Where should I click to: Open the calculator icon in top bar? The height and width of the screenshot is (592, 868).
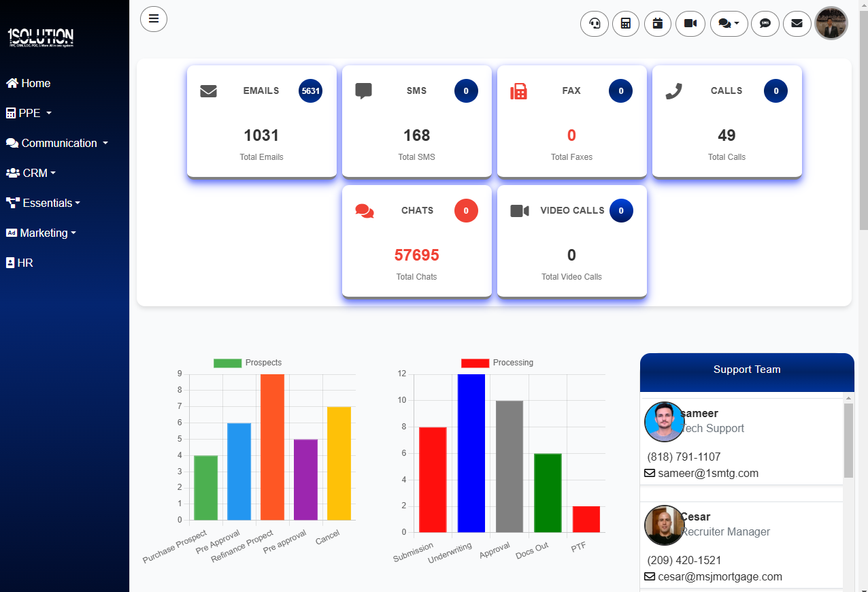click(x=626, y=24)
